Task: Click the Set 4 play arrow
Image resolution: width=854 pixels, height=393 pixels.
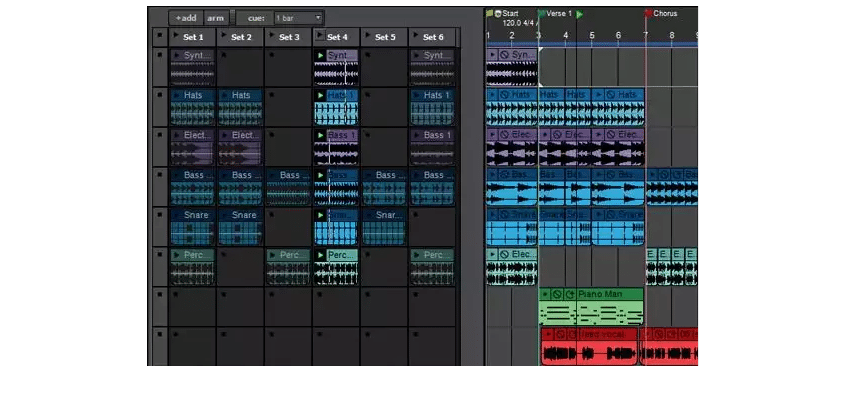Action: coord(319,36)
